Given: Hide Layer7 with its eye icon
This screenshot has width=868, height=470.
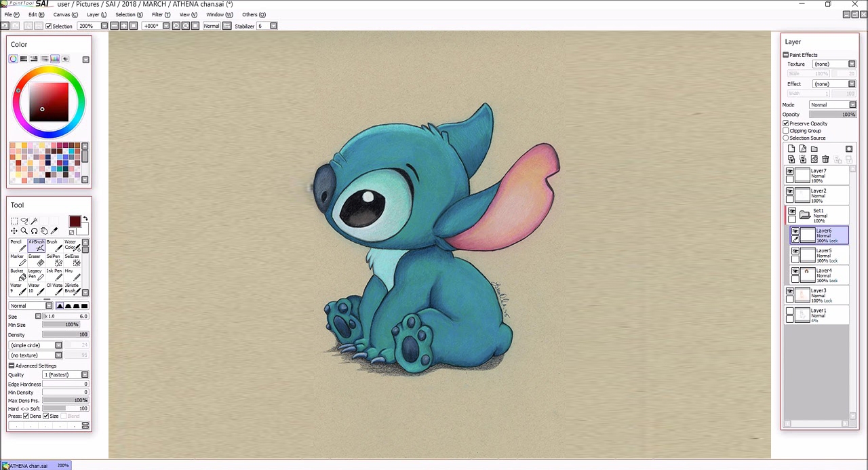Looking at the screenshot, I should tap(790, 172).
